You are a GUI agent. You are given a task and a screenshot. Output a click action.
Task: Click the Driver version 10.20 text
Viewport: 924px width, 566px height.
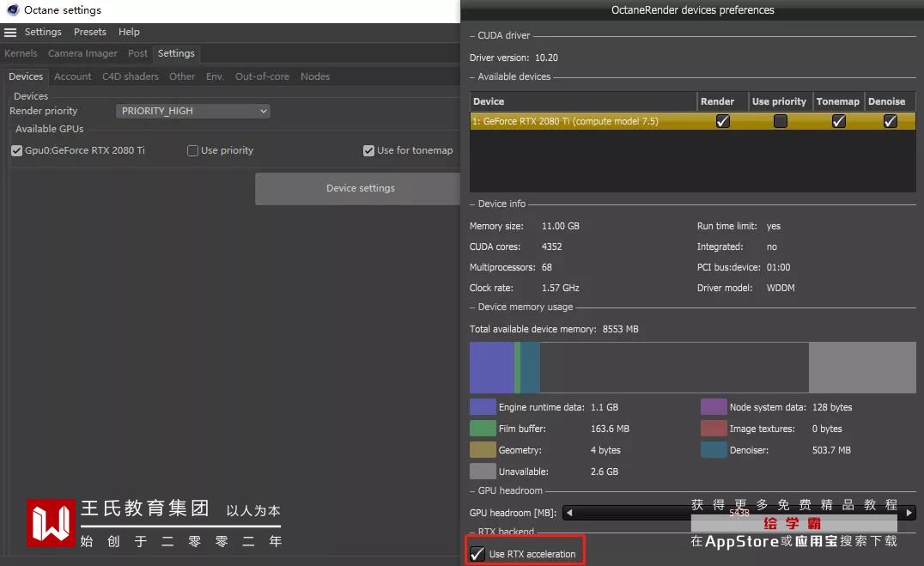point(514,58)
